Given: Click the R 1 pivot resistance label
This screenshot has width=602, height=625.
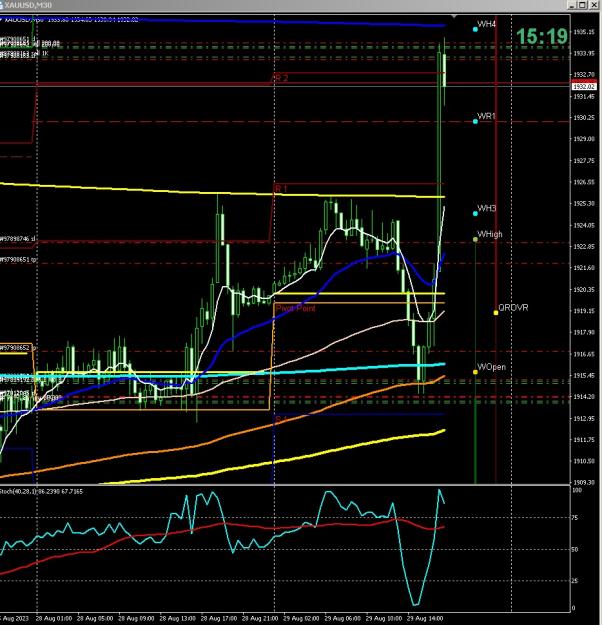Looking at the screenshot, I should click(x=281, y=188).
